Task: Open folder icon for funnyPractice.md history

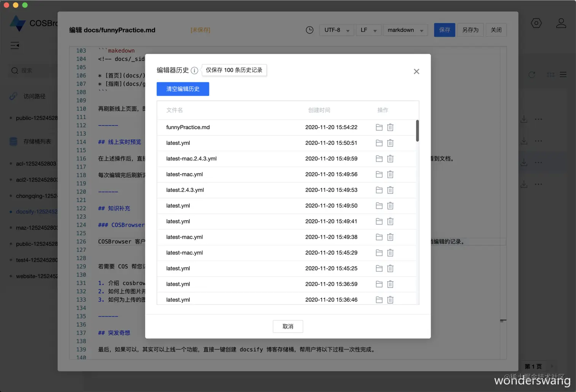Action: pos(379,127)
